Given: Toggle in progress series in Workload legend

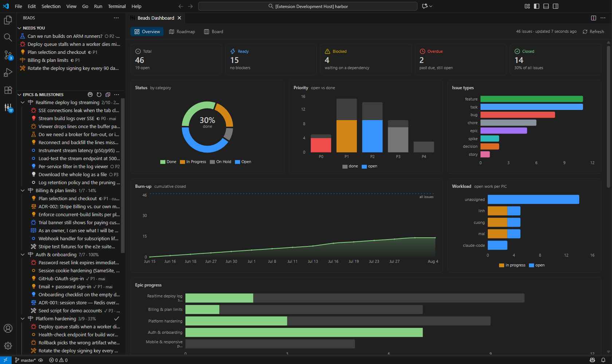Looking at the screenshot, I should coord(512,265).
